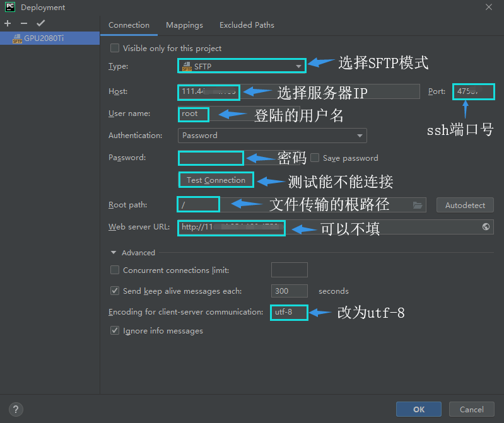Close the Deployment dialog window
This screenshot has height=423, width=504.
[x=489, y=7]
